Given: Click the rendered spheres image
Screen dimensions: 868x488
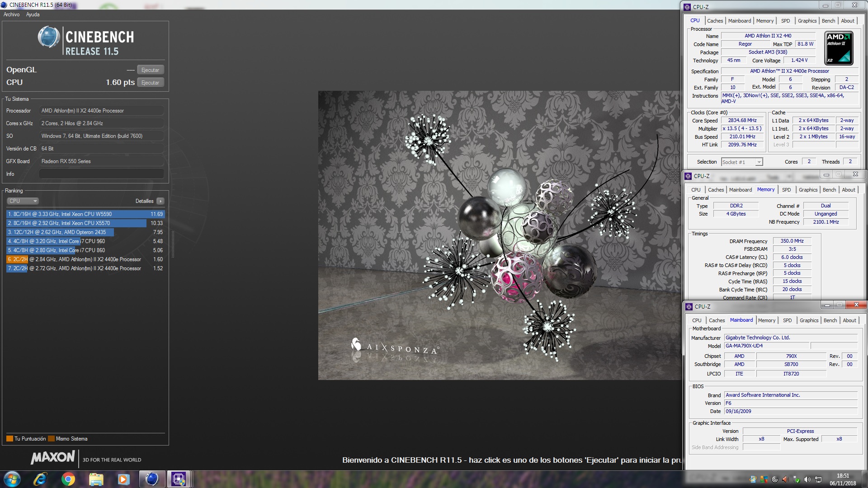Looking at the screenshot, I should [499, 235].
